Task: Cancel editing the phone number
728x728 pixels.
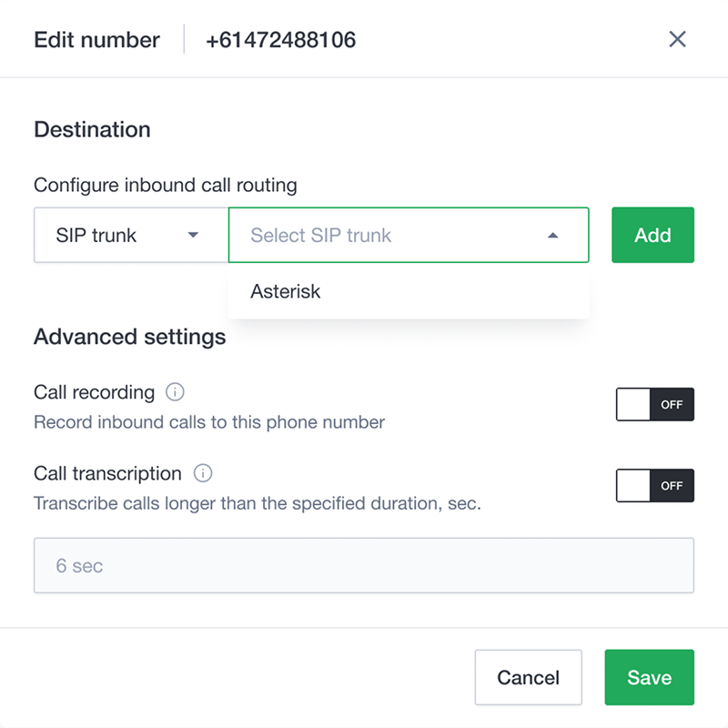Action: click(528, 677)
